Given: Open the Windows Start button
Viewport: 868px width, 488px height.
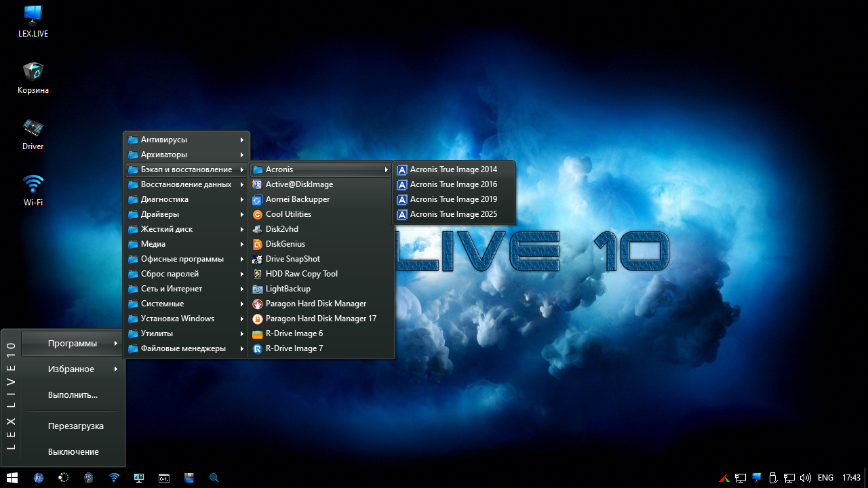Looking at the screenshot, I should coord(12,478).
